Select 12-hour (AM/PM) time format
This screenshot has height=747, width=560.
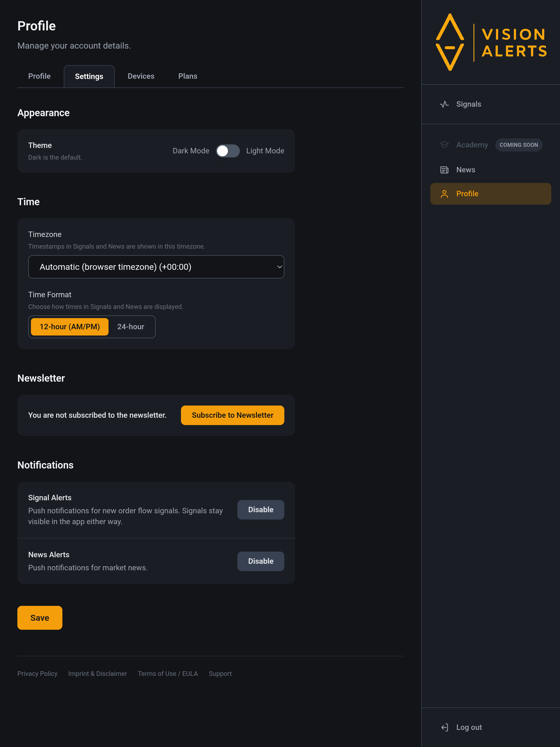coord(69,327)
